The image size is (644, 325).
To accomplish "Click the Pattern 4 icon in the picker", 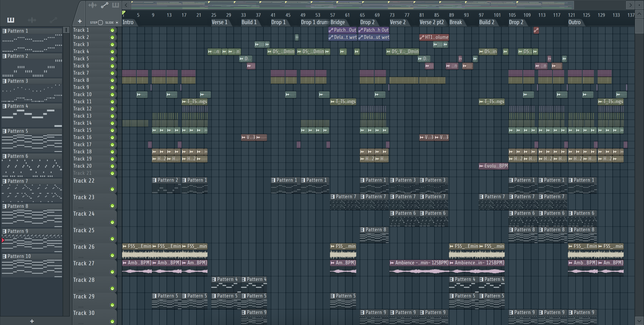I will click(x=4, y=106).
